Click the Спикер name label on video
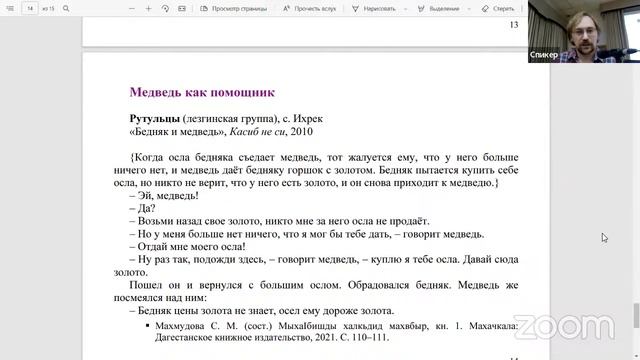640x360 pixels. point(544,55)
